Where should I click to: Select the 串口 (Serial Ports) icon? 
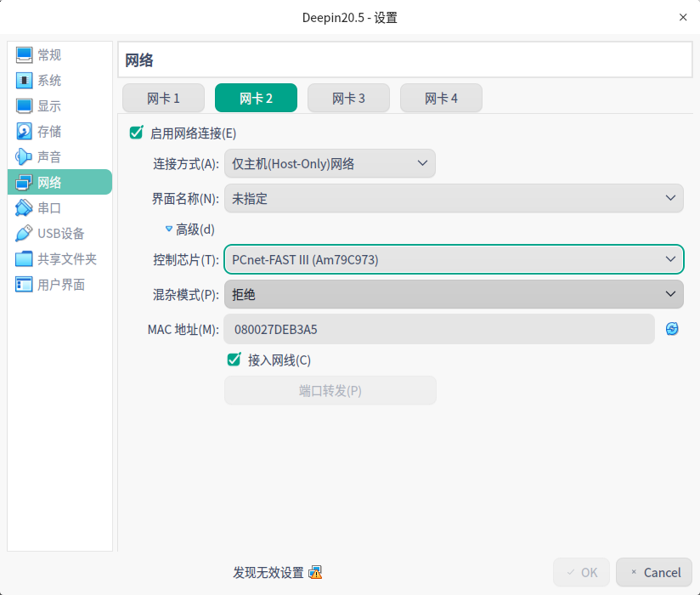(24, 208)
